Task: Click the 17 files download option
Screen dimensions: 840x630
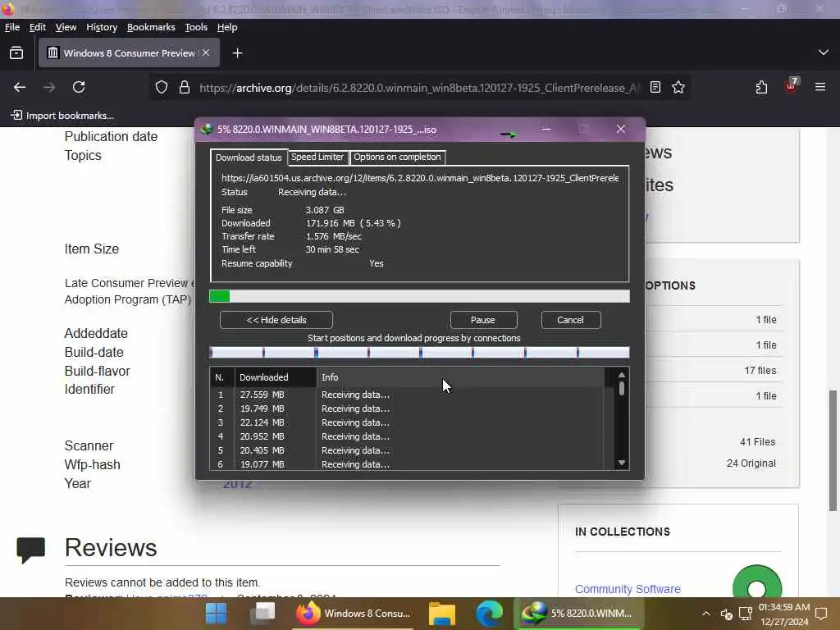Action: (x=760, y=370)
